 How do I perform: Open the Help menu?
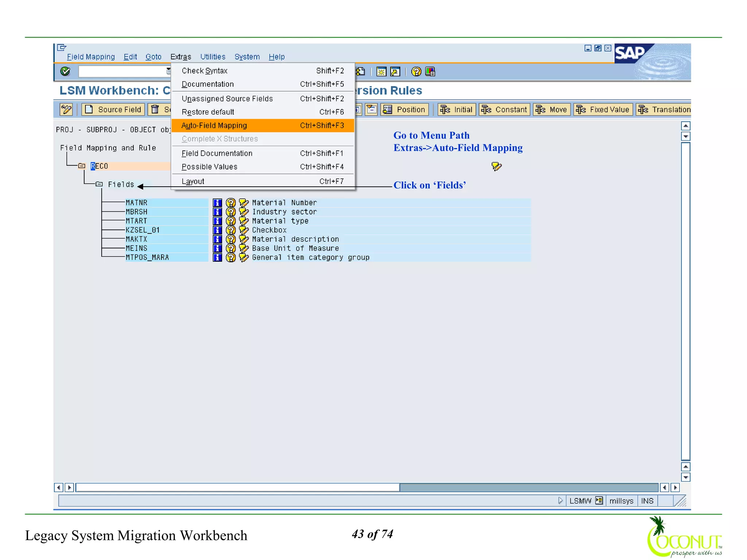pos(276,57)
